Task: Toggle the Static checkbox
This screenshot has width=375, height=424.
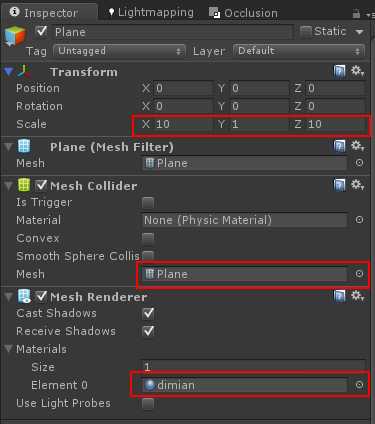Action: [306, 31]
